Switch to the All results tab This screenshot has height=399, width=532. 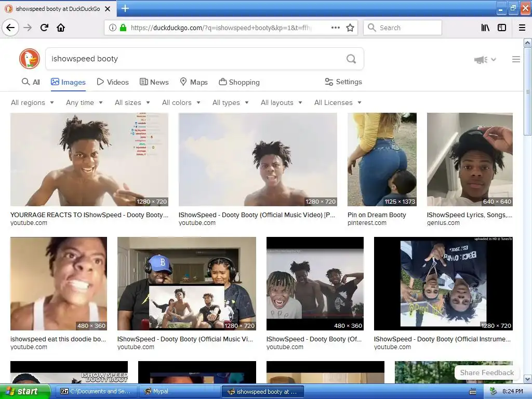coord(31,82)
